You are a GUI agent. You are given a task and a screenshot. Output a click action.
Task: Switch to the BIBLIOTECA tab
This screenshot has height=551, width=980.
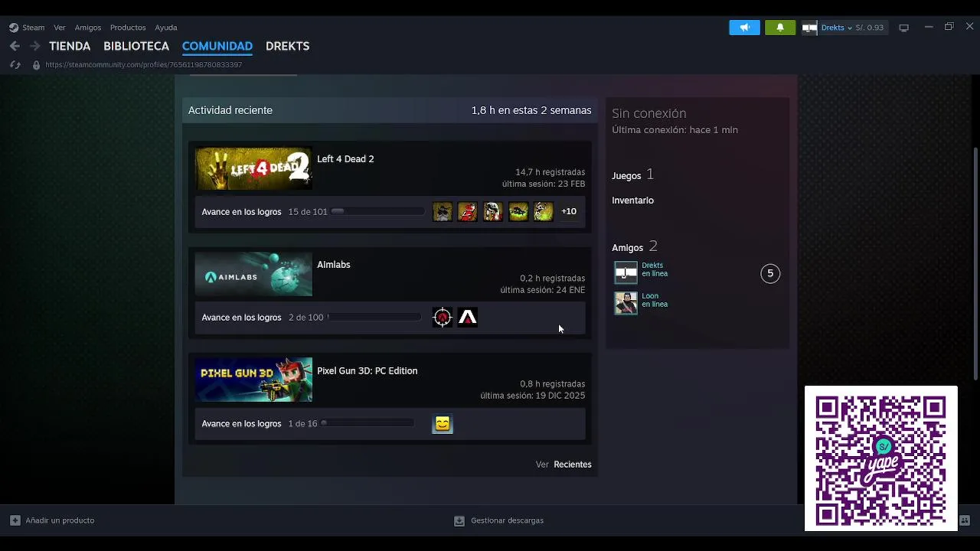(136, 46)
